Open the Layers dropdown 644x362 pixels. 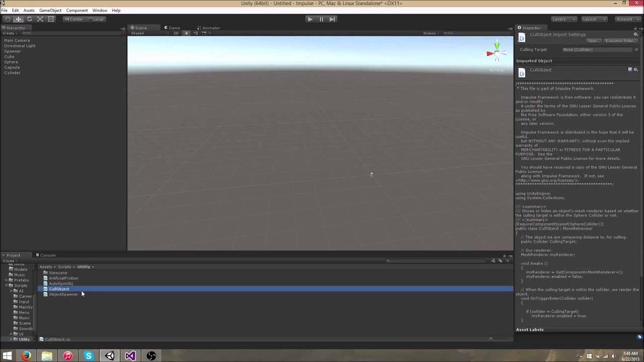tap(563, 19)
